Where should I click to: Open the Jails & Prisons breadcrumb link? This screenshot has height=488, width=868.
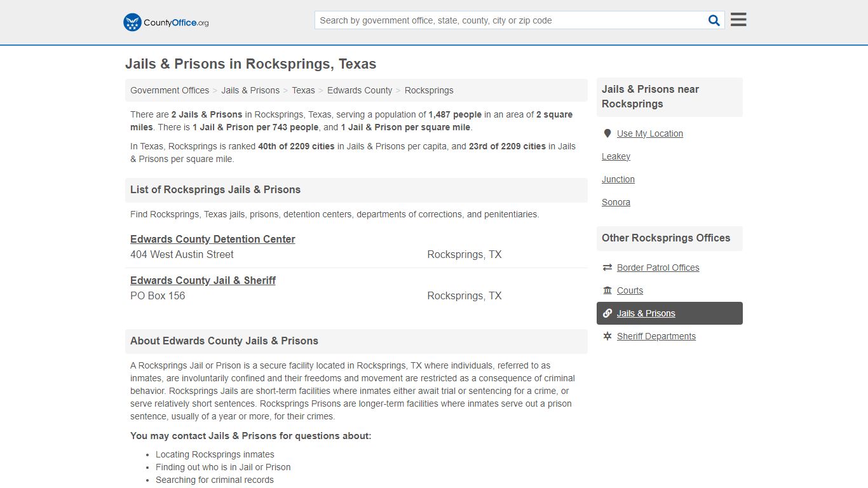250,90
